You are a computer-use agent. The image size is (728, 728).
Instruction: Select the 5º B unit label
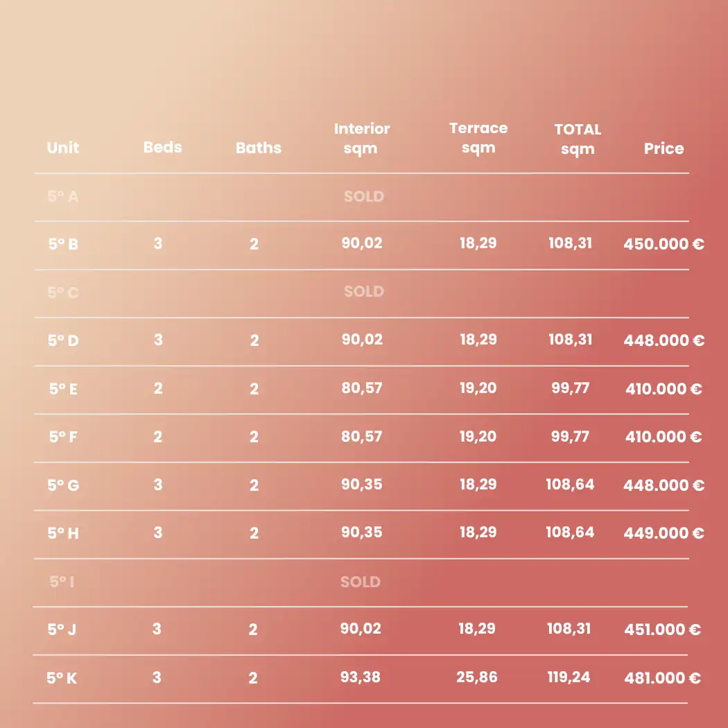tap(63, 244)
